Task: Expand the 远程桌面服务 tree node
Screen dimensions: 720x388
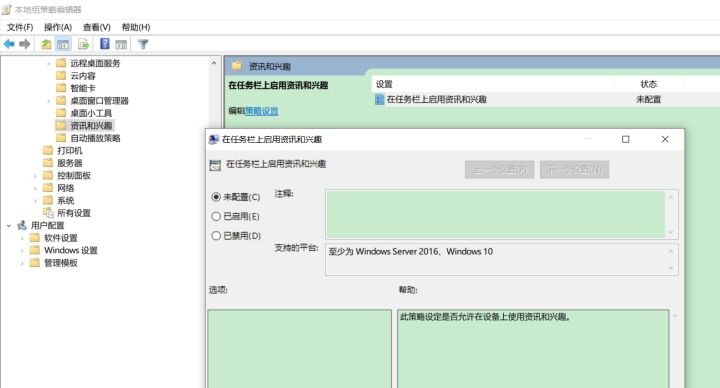Action: (x=49, y=63)
